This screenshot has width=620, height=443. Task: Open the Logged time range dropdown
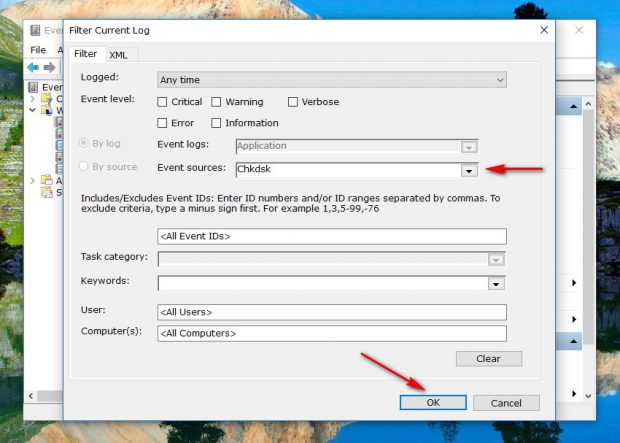pyautogui.click(x=332, y=80)
